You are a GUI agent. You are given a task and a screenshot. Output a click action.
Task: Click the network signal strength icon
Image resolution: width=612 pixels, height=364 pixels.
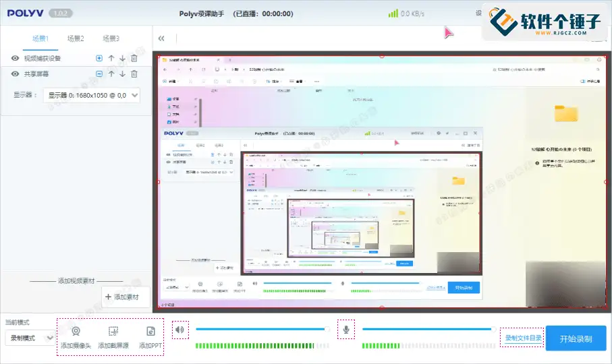pyautogui.click(x=393, y=13)
